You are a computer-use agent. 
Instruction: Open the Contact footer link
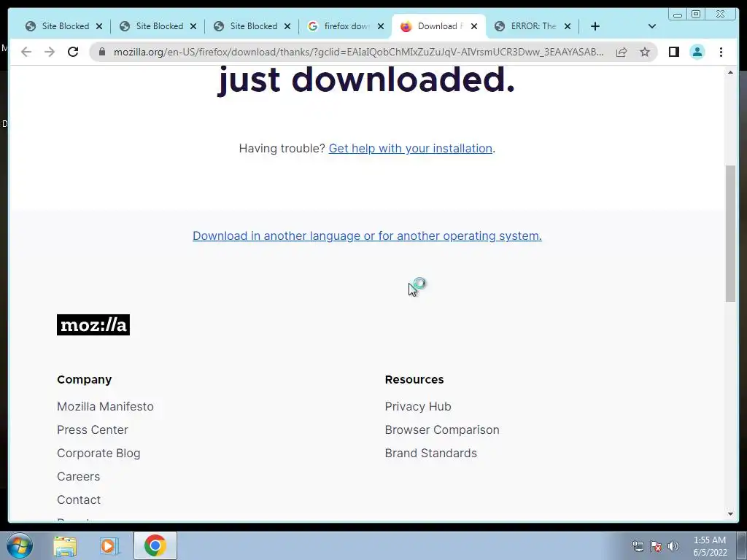(79, 499)
